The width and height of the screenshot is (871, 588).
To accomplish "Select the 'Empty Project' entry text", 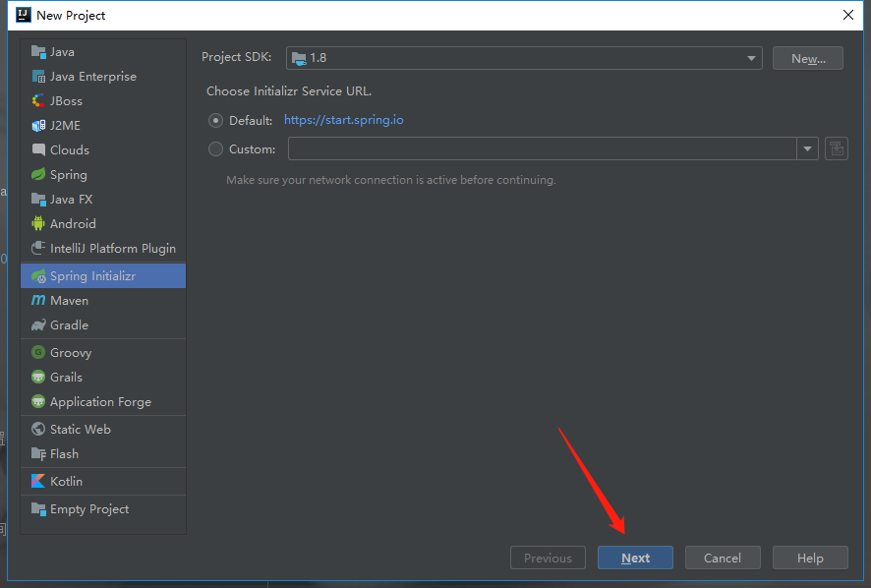I will click(x=89, y=509).
